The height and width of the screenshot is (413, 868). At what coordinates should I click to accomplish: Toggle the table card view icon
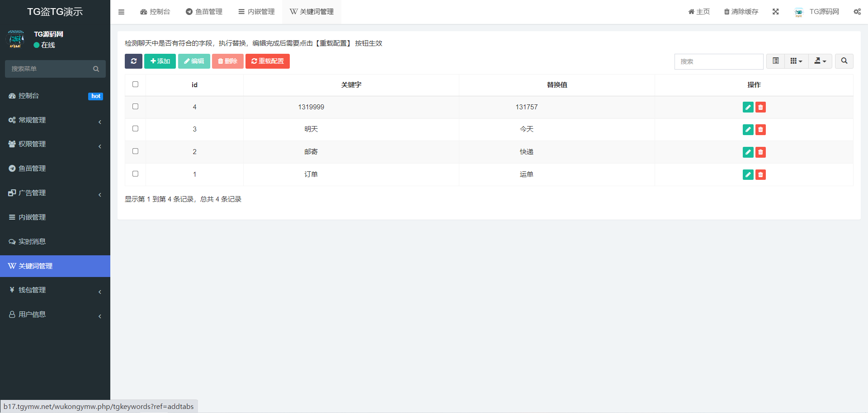[775, 61]
